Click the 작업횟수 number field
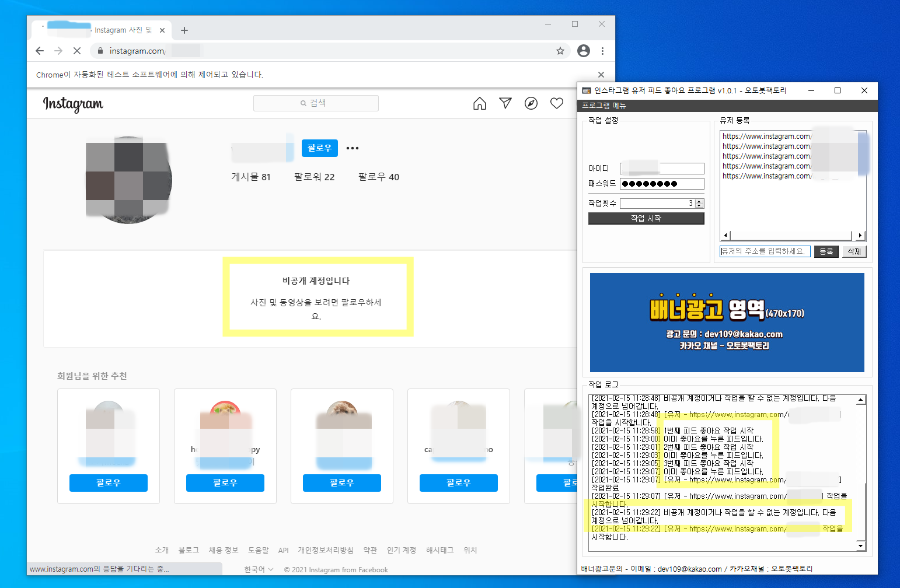The image size is (900, 588). click(657, 204)
